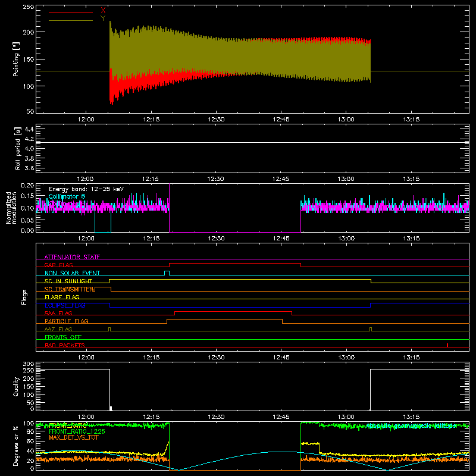The width and height of the screenshot is (476, 476).
Task: Click the 'Quality' axis label
Action: click(16, 386)
